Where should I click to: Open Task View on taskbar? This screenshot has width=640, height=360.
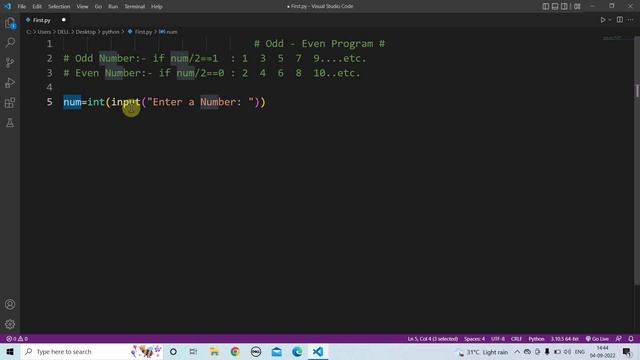coord(193,351)
